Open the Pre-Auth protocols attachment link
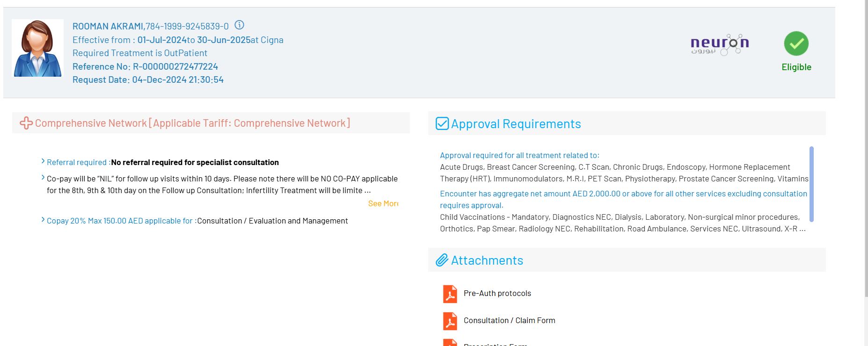The image size is (868, 346). (x=497, y=293)
